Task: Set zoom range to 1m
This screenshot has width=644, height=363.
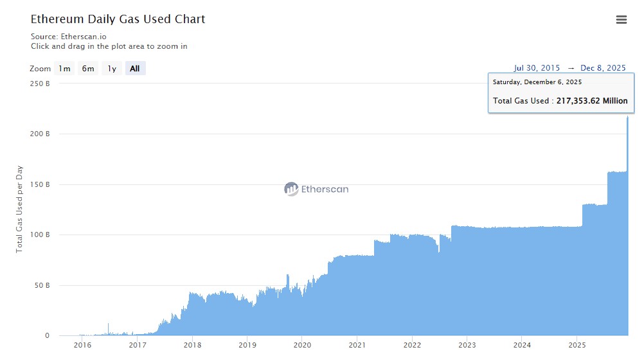Action: pos(64,69)
